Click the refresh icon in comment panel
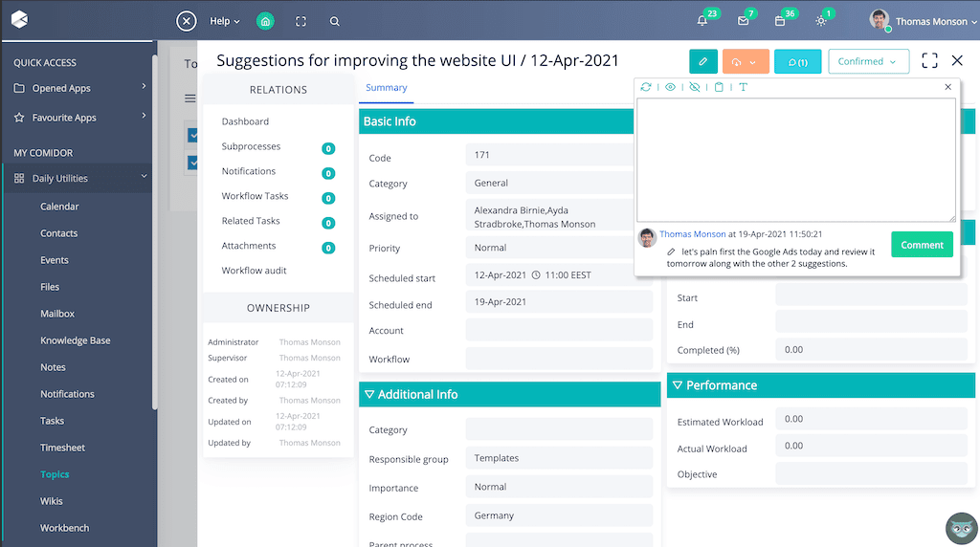 tap(646, 87)
